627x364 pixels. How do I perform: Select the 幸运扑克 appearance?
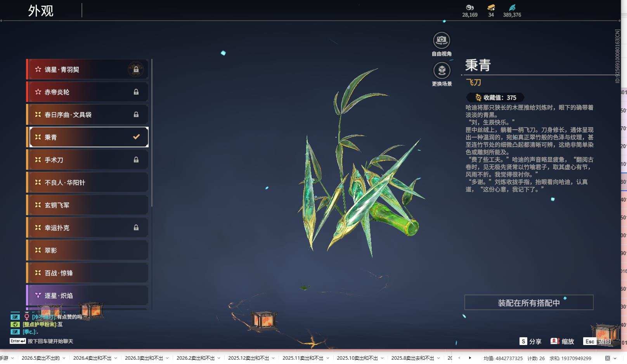[87, 228]
